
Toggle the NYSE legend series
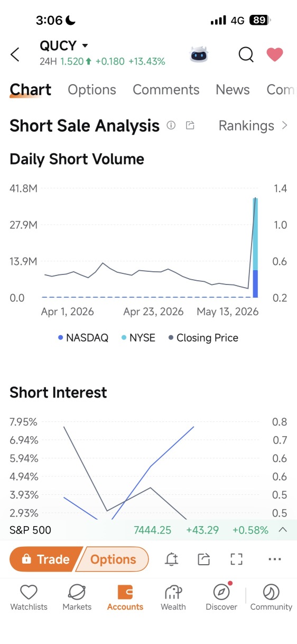[138, 337]
